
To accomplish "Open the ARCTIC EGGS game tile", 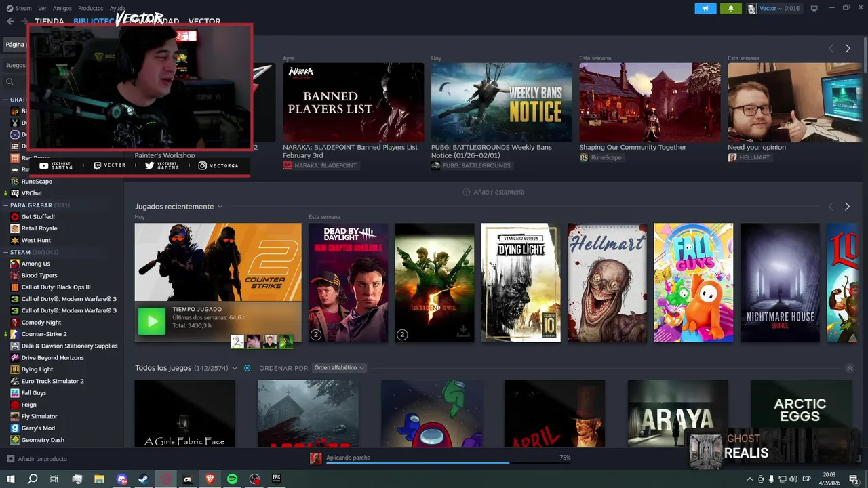I will coord(801,413).
